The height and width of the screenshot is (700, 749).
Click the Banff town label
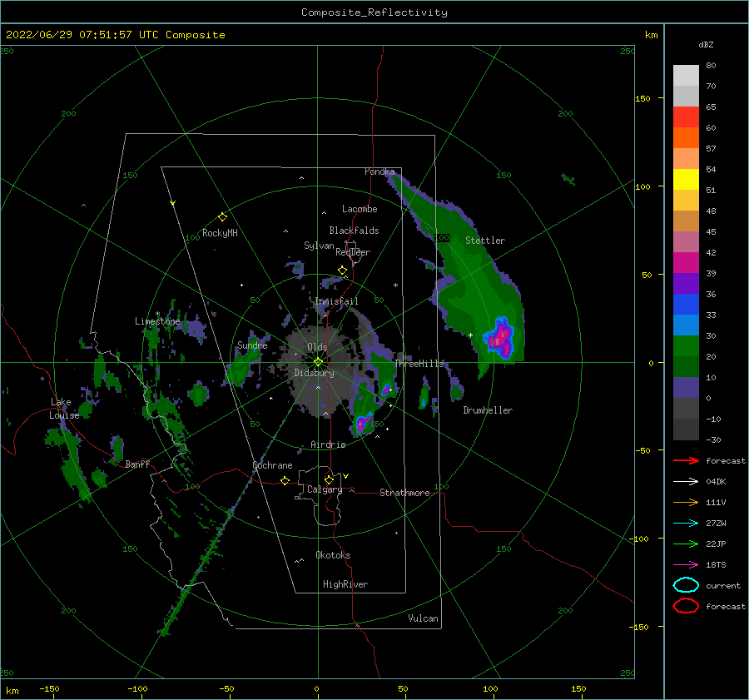point(137,464)
